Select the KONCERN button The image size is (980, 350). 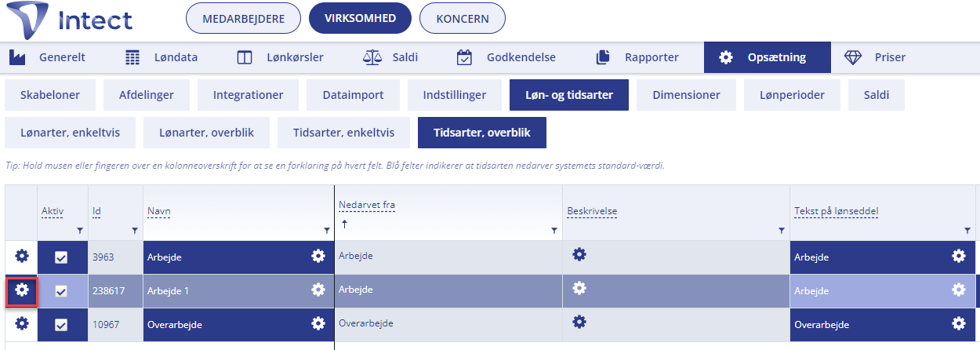[x=463, y=18]
